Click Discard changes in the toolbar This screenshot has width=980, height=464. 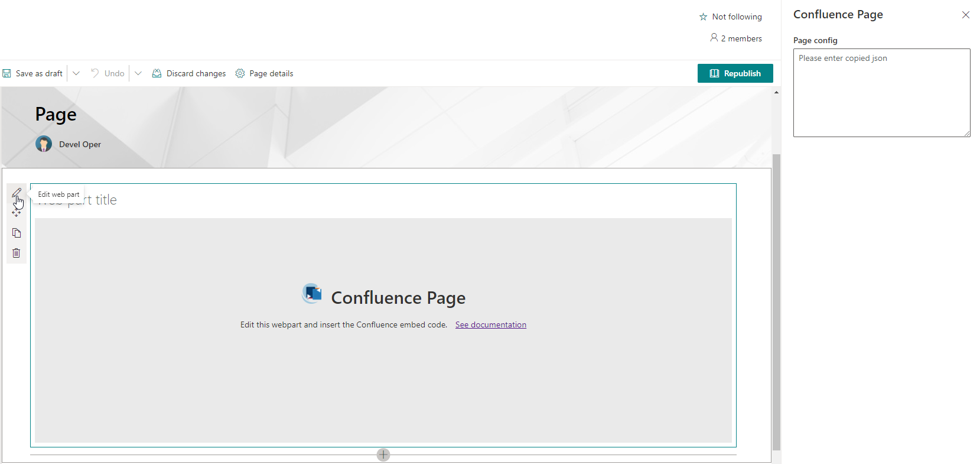coord(189,73)
